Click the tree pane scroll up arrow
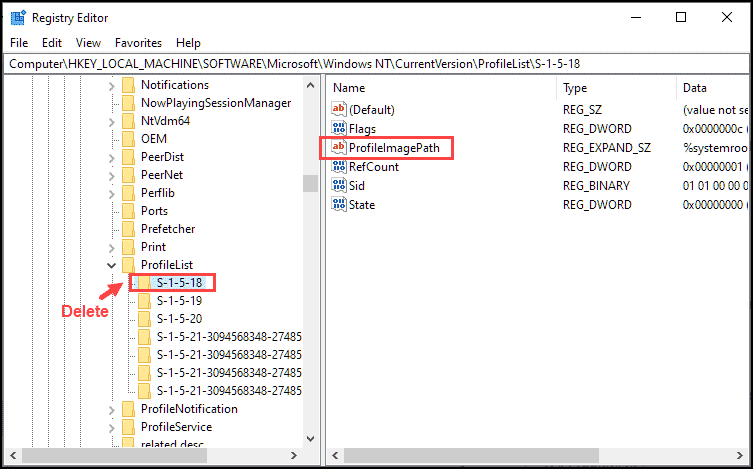Image resolution: width=753 pixels, height=469 pixels. (x=310, y=86)
